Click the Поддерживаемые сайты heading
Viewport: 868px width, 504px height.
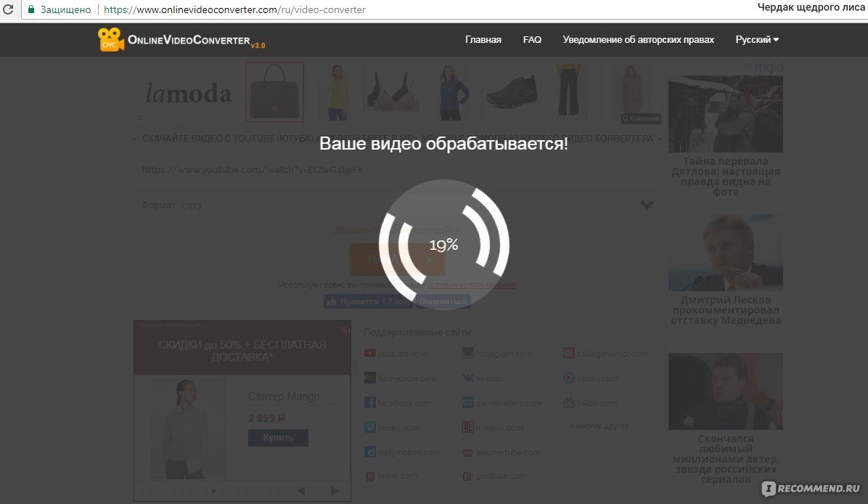click(417, 333)
